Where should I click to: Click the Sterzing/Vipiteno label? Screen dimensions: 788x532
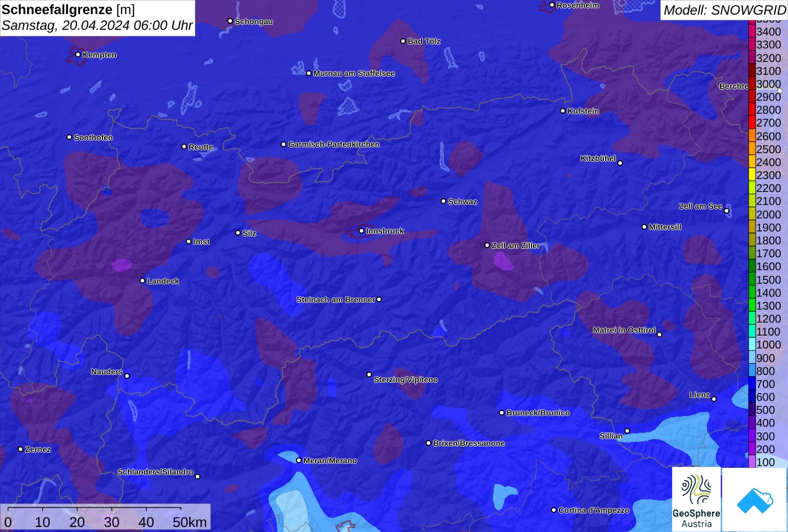click(x=406, y=379)
